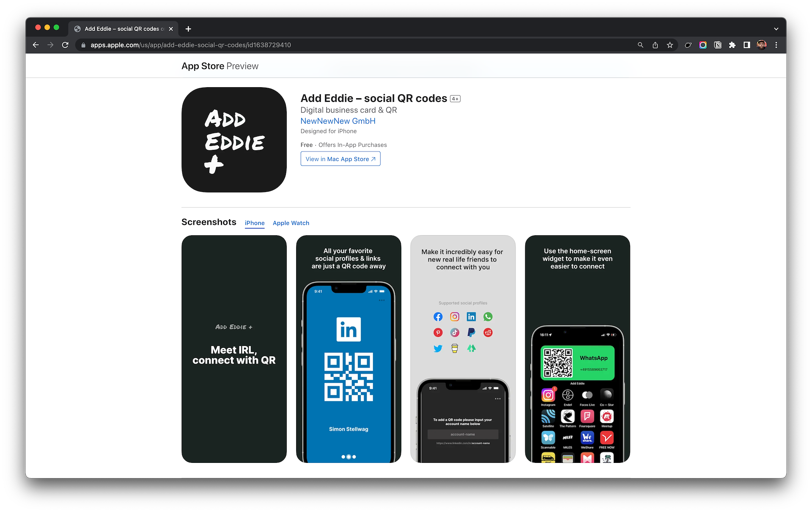The width and height of the screenshot is (812, 512).
Task: Click the Add Eddie app icon
Action: point(234,140)
